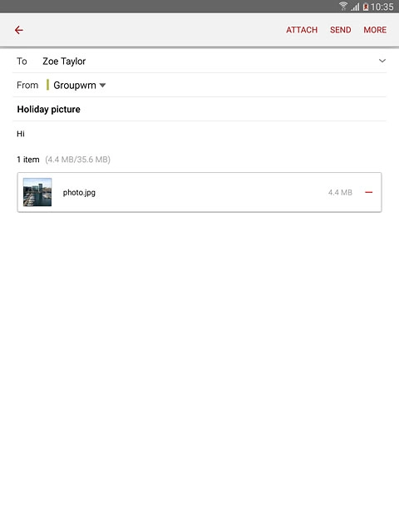
Task: Click the From label
Action: (27, 85)
